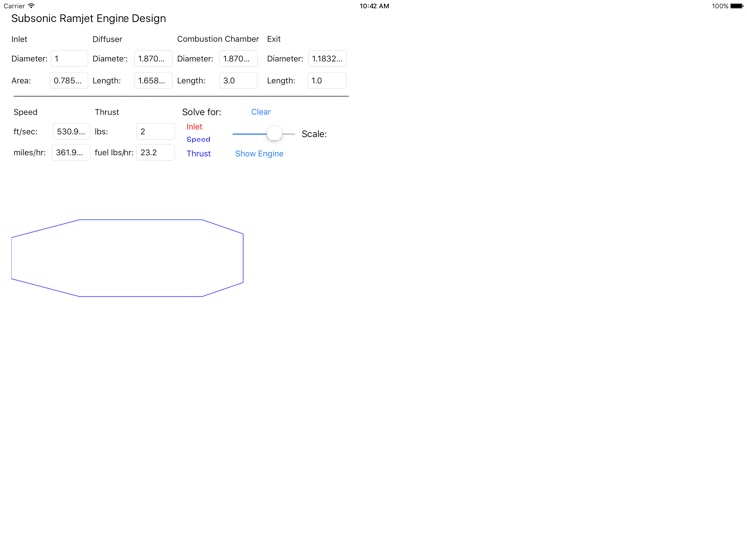Select the Exit Length field

327,80
